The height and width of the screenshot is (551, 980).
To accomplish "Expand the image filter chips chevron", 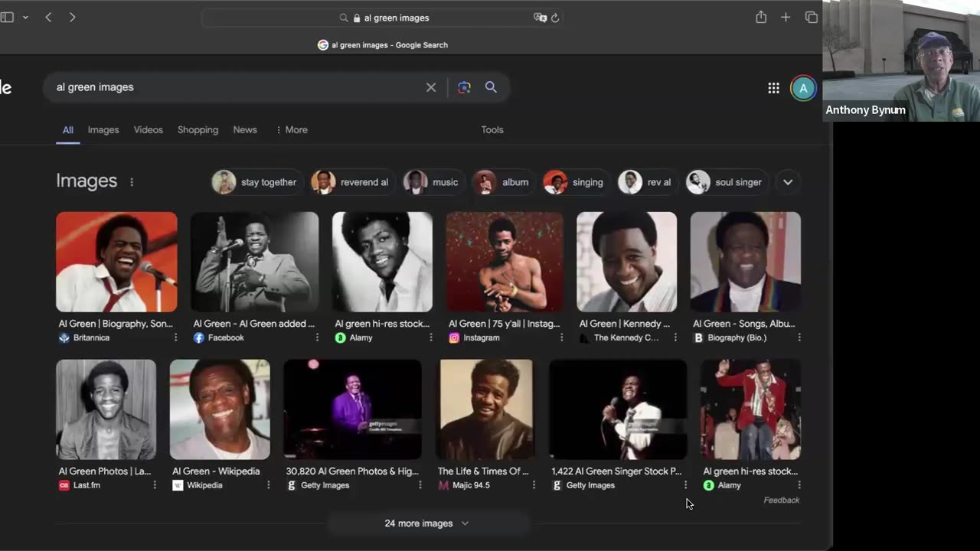I will [788, 182].
